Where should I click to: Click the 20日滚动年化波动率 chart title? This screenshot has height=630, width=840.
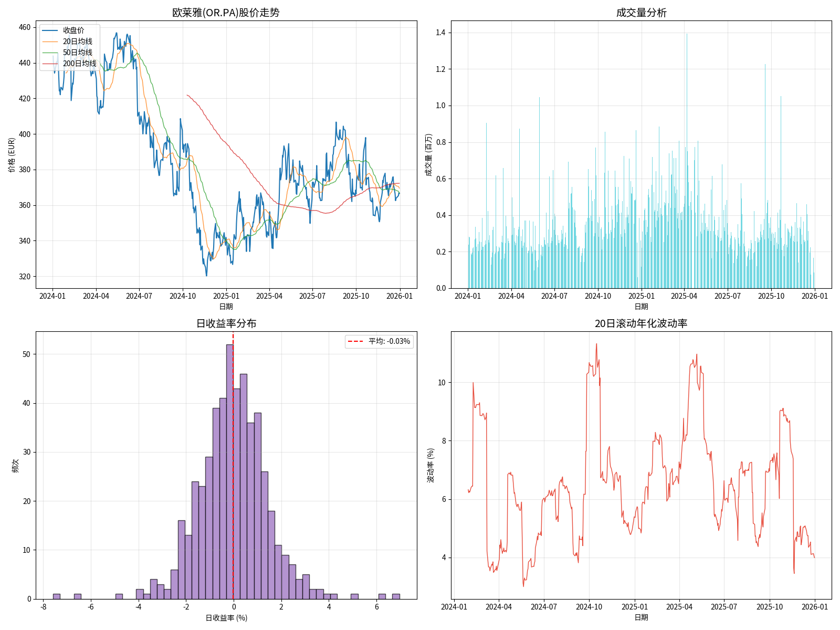(641, 323)
